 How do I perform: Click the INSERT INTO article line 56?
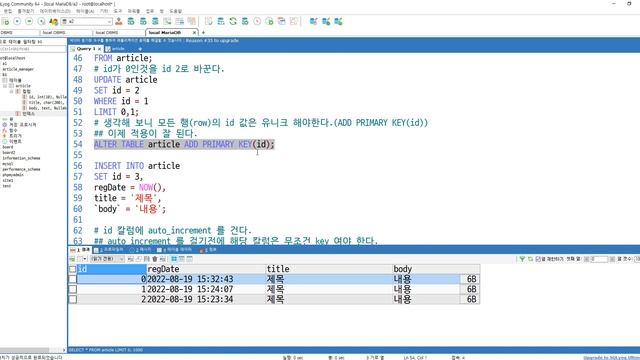137,166
